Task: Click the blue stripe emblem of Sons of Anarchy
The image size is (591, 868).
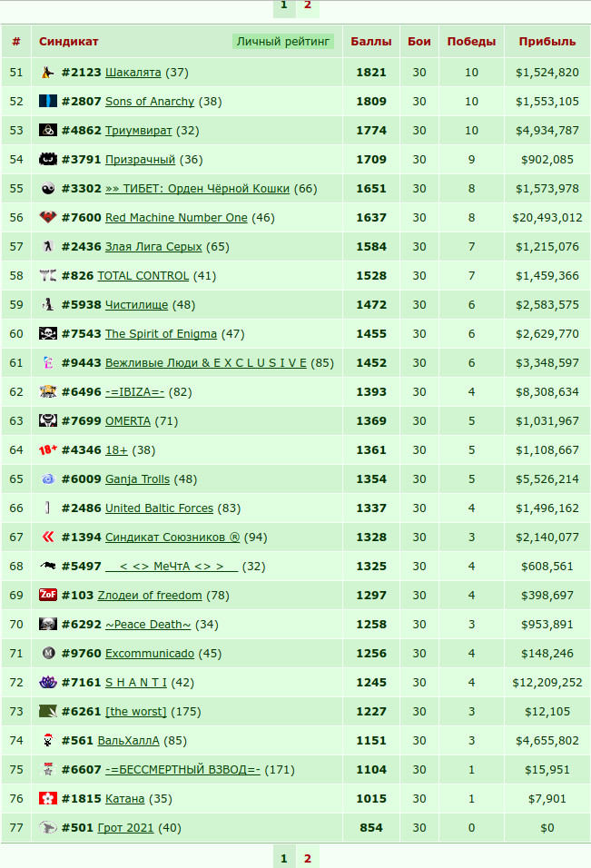Action: (x=48, y=101)
